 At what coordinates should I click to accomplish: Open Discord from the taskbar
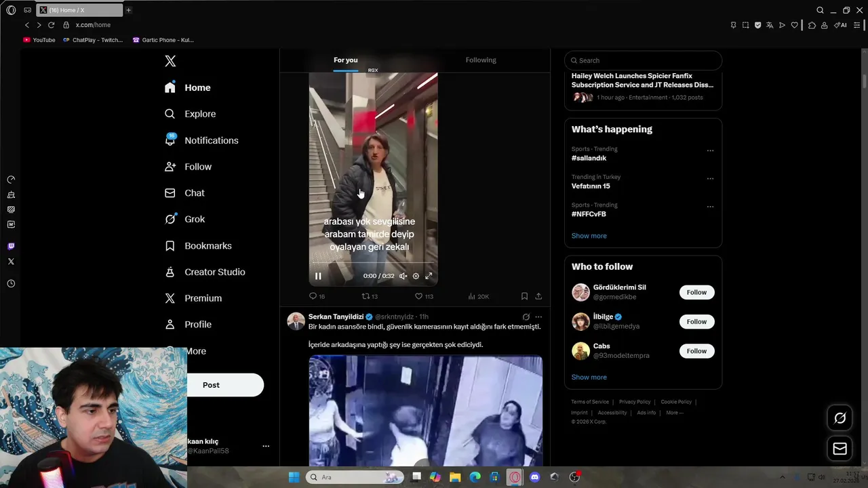[x=535, y=477]
